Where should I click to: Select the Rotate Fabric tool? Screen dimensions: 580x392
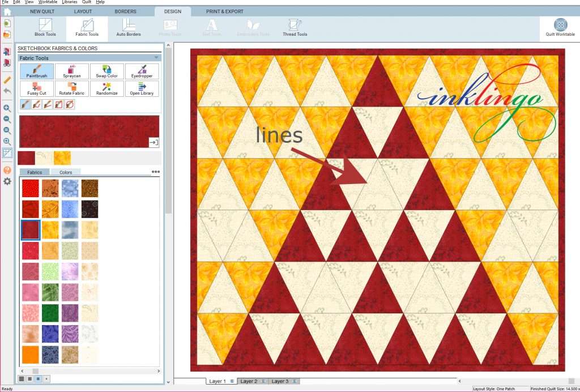pos(72,89)
